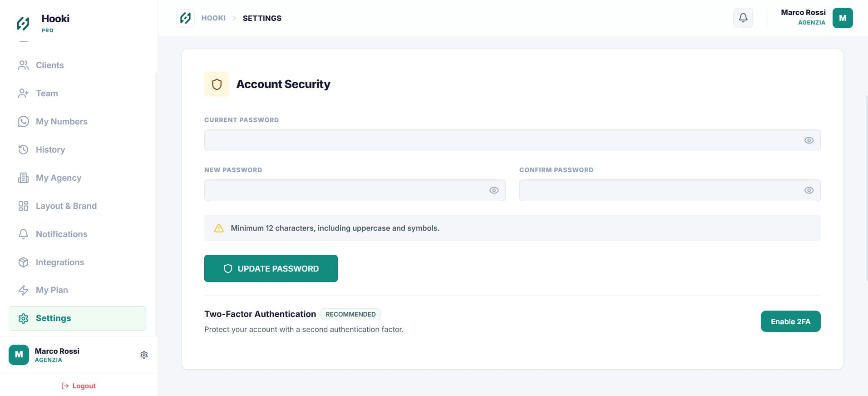Reveal the new password via the eye icon
The image size is (868, 396).
click(494, 190)
